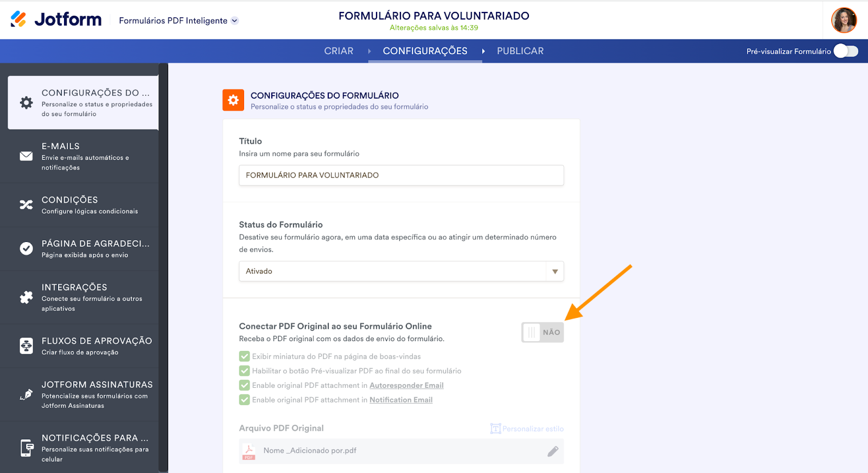Click the Condições shuffle icon
This screenshot has height=473, width=868.
26,204
